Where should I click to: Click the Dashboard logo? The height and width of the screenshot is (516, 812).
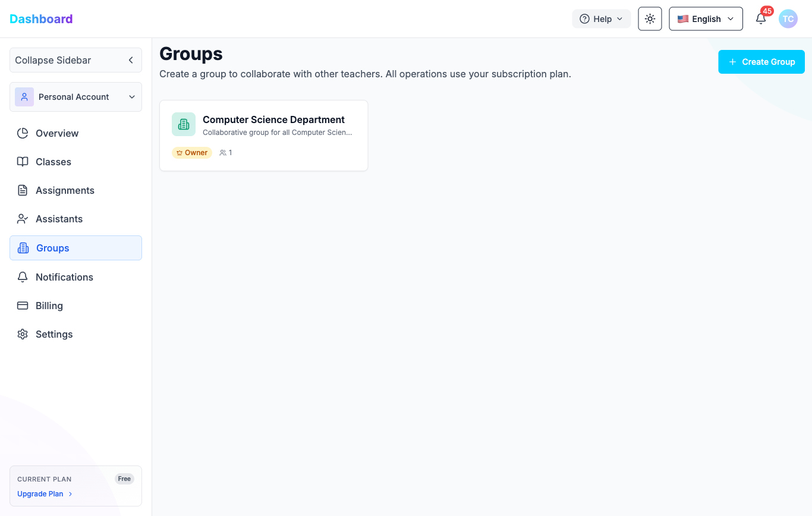(x=41, y=19)
